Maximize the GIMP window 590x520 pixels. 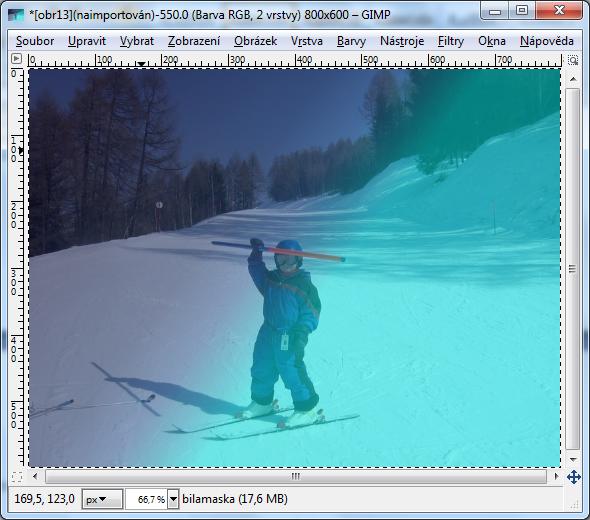[522, 11]
